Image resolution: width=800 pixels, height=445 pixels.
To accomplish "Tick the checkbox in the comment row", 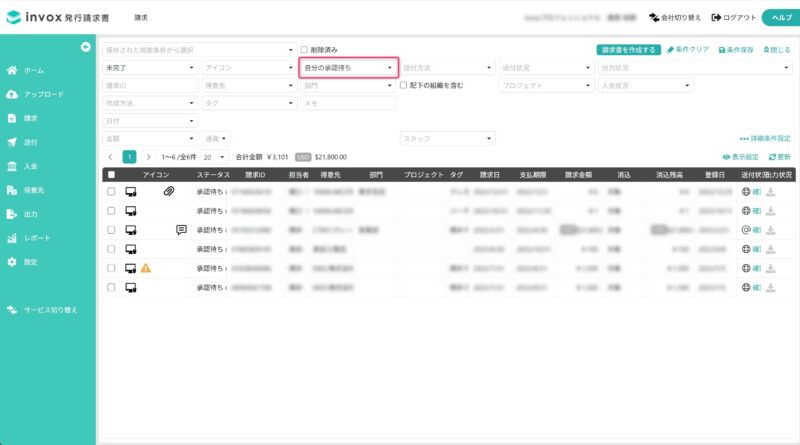I will click(111, 230).
